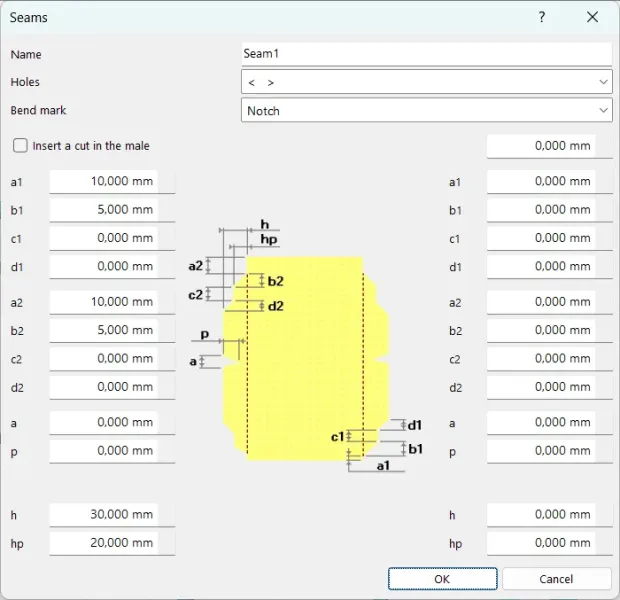The image size is (620, 600).
Task: Click the Name field containing Seam1
Action: click(427, 54)
